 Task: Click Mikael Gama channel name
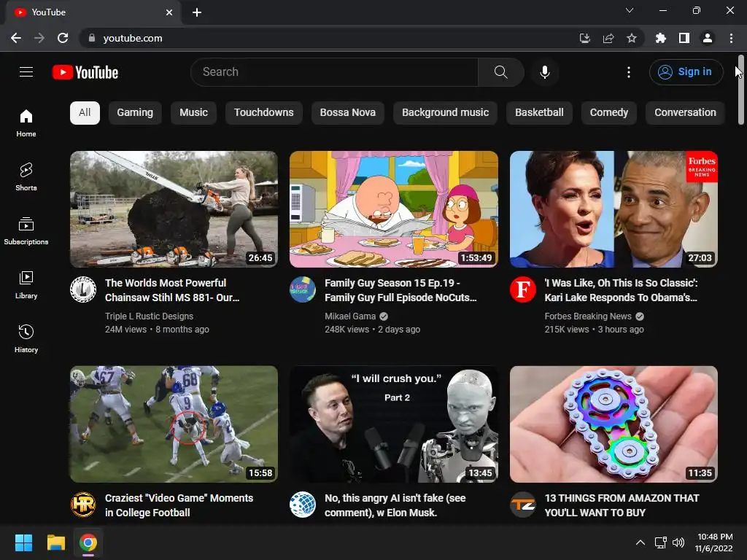click(350, 316)
